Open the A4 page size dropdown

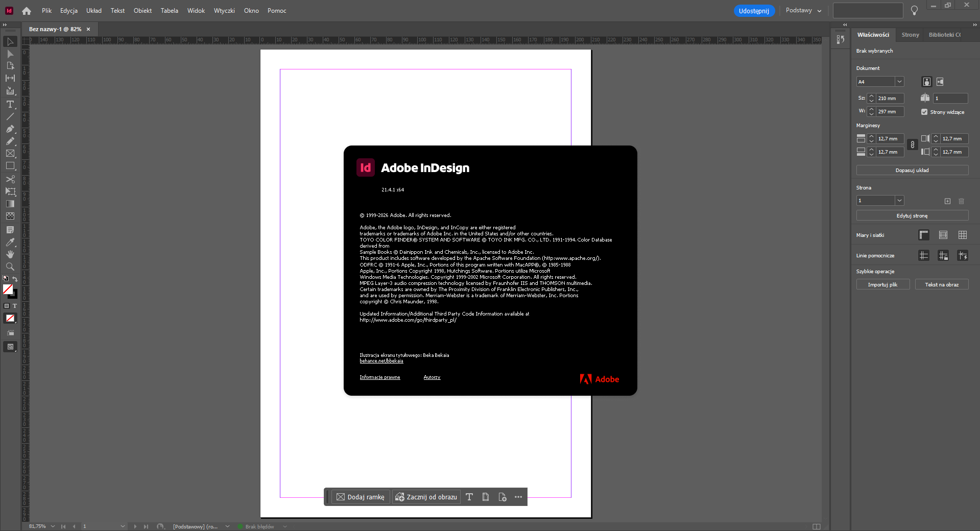pyautogui.click(x=899, y=82)
